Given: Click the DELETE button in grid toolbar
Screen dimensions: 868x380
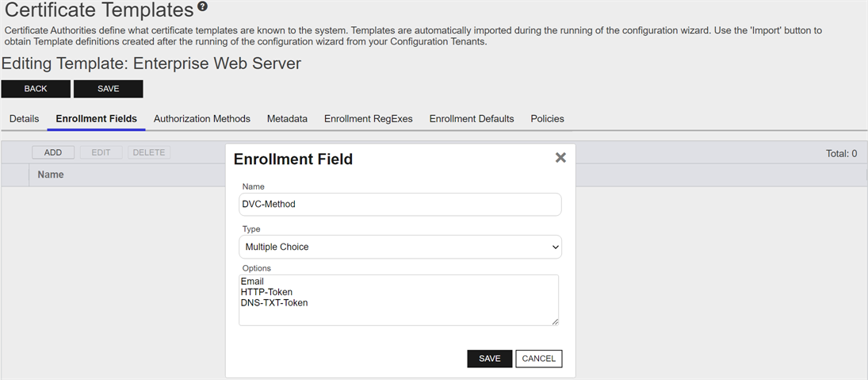Looking at the screenshot, I should [x=149, y=152].
